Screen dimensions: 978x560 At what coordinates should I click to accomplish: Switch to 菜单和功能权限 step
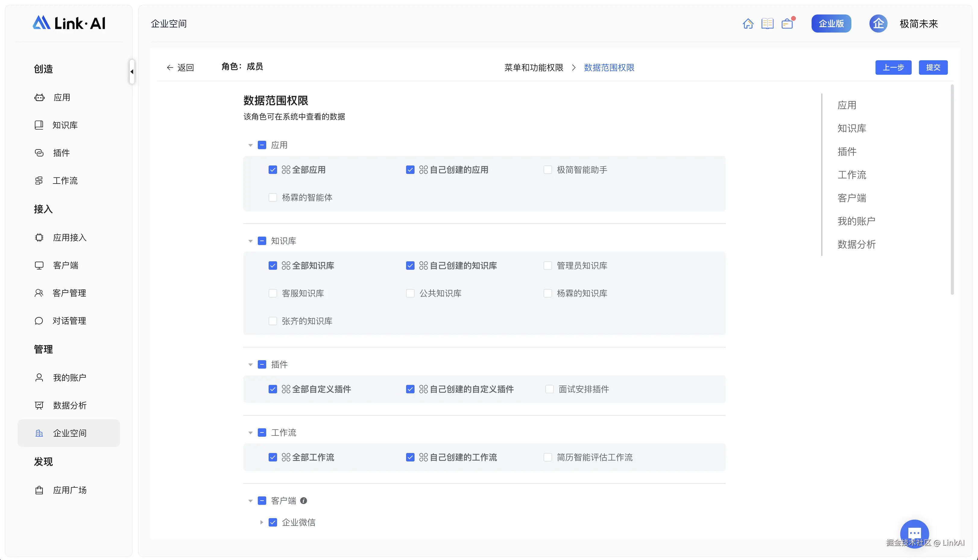(x=534, y=67)
